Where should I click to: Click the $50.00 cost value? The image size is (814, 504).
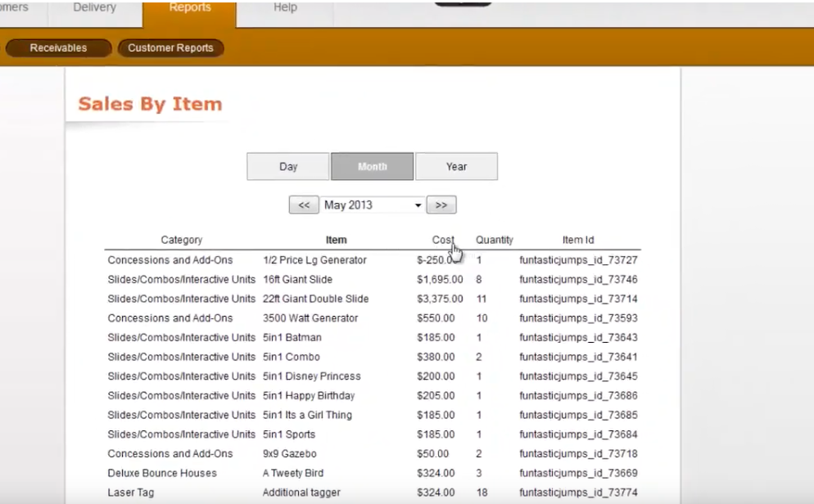[x=432, y=454]
